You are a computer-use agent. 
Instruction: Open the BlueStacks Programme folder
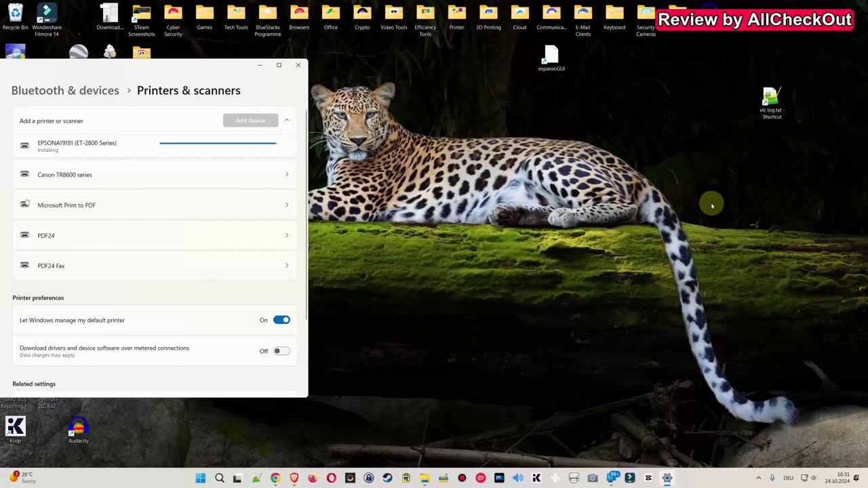tap(268, 20)
